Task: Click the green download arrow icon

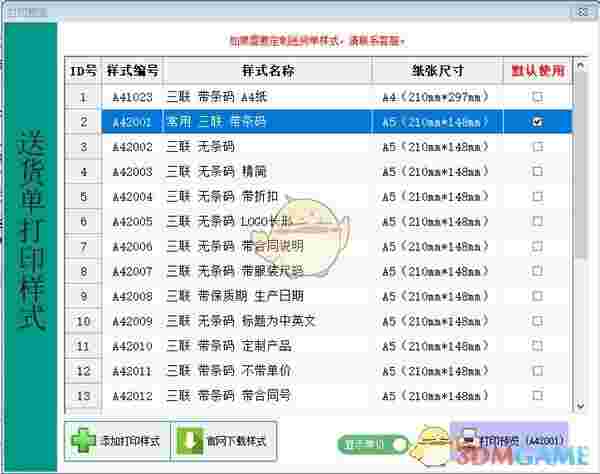Action: 190,441
